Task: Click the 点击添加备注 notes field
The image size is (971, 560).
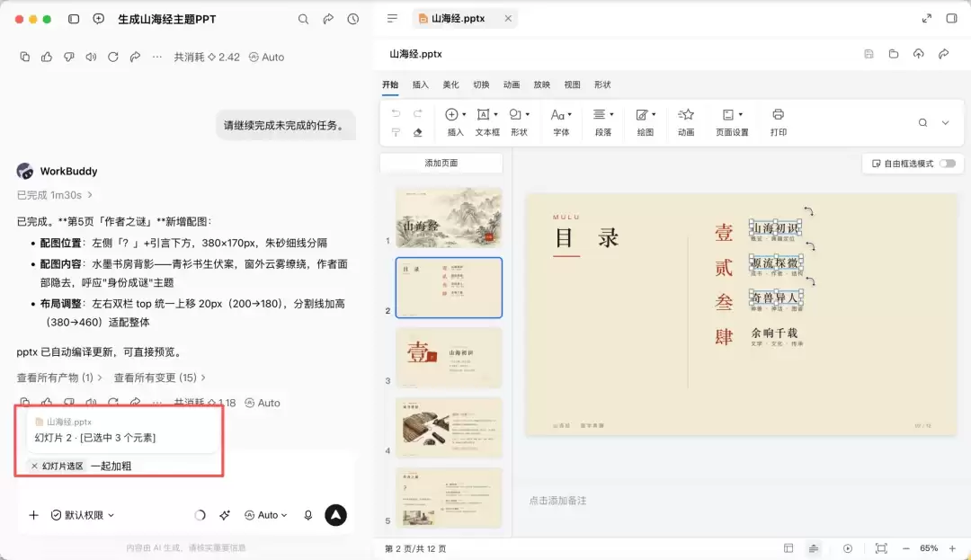Action: click(558, 501)
